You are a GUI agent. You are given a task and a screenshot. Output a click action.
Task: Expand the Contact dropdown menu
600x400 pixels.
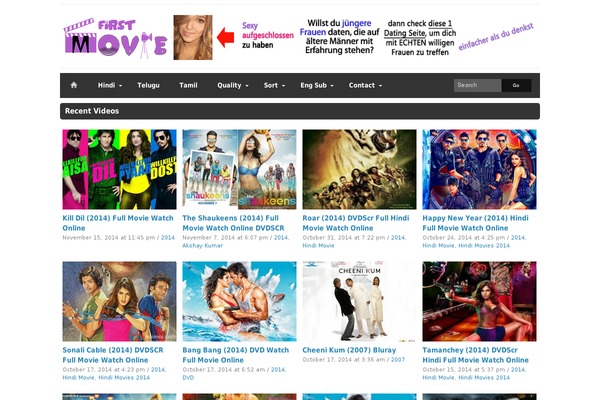point(365,85)
